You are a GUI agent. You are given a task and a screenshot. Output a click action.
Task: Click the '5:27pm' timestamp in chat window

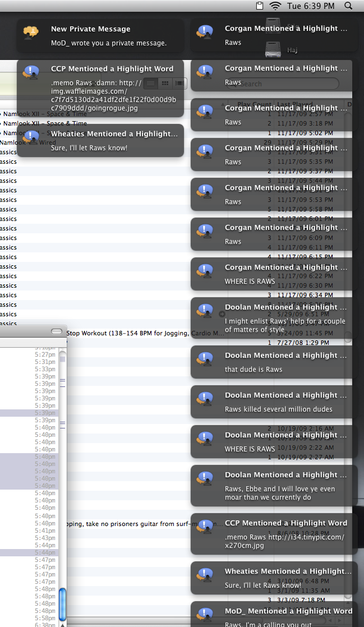[x=45, y=354]
